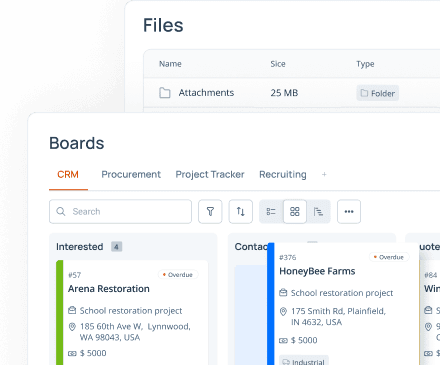The image size is (440, 365).
Task: Click money icon on HoneyBee Farms card
Action: 283,340
